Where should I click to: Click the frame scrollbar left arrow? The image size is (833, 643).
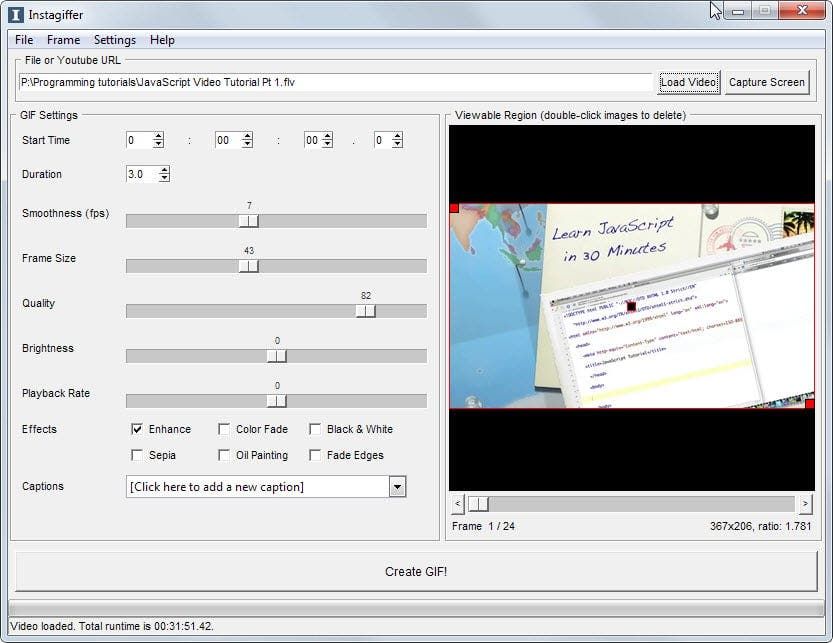458,504
